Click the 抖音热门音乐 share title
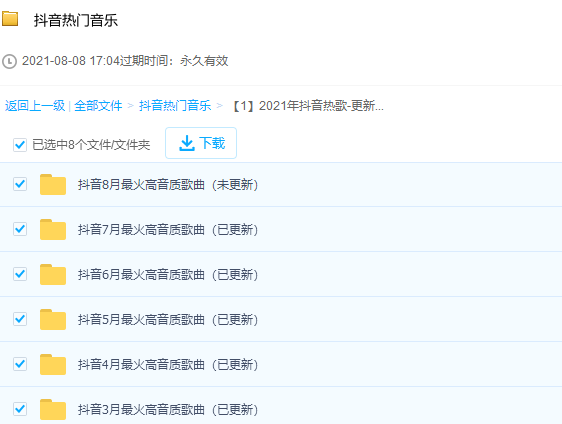The width and height of the screenshot is (562, 424). (x=76, y=20)
